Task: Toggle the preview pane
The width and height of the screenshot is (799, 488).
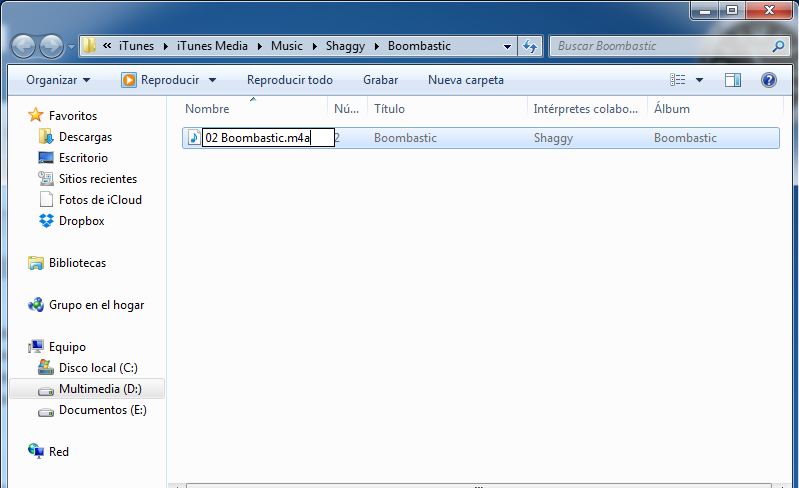Action: (733, 80)
